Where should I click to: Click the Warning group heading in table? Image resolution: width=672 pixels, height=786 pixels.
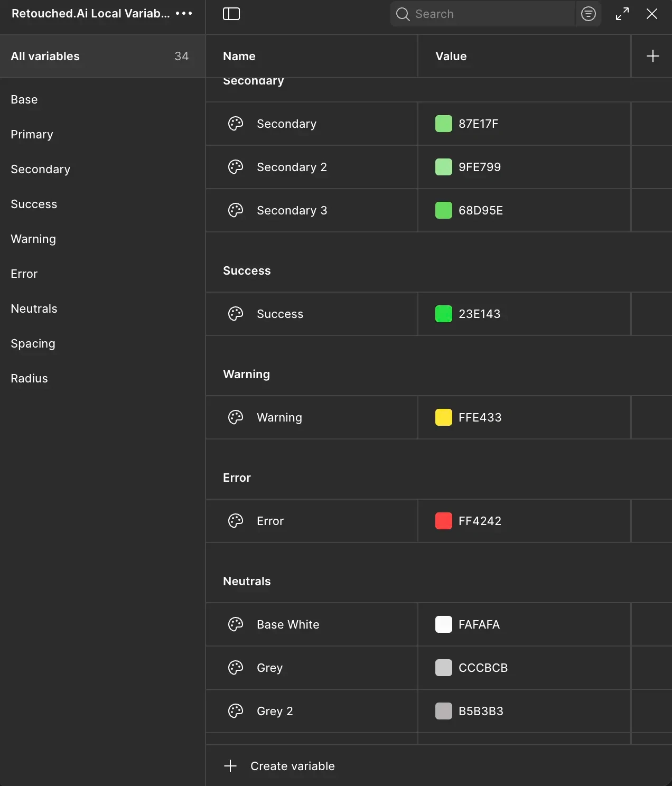pos(246,374)
